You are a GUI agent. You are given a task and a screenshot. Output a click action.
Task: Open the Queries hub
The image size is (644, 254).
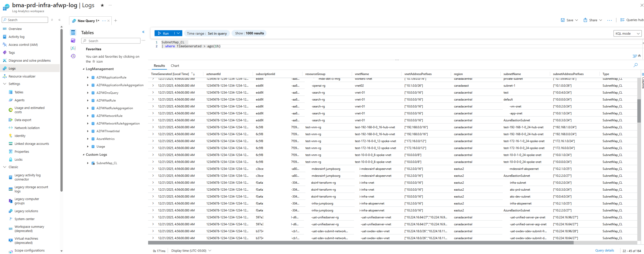[632, 20]
